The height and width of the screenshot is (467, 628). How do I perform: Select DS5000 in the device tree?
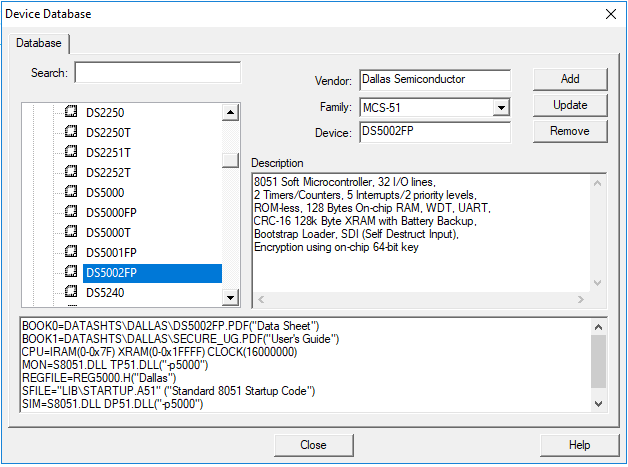[105, 193]
